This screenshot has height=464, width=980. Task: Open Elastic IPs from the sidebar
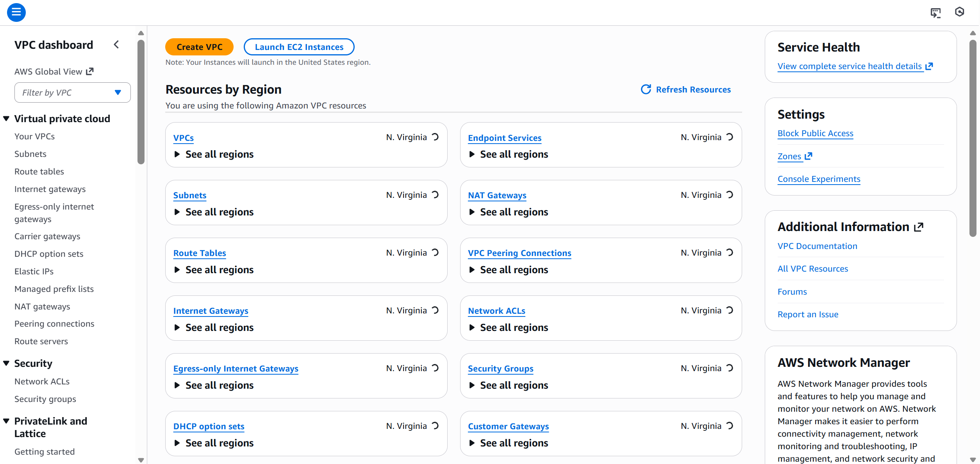coord(34,272)
